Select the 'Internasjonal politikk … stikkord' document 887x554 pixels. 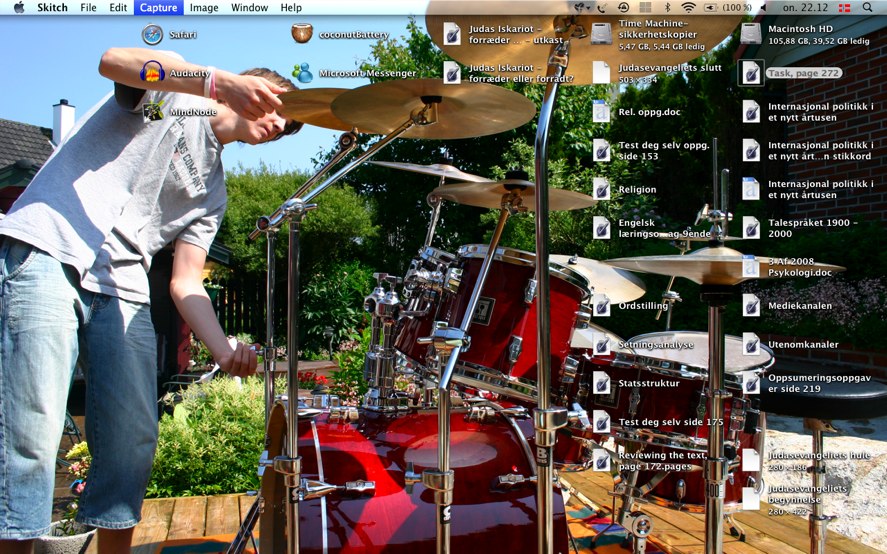tap(751, 151)
